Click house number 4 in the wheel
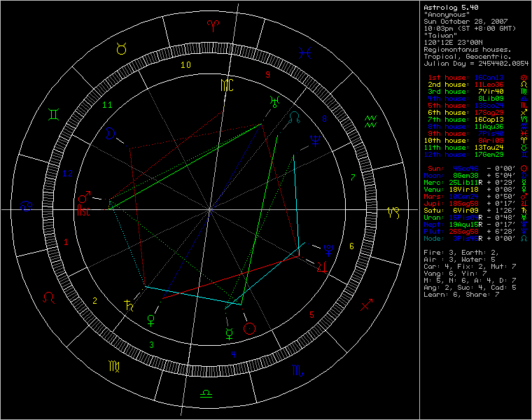 (x=233, y=354)
